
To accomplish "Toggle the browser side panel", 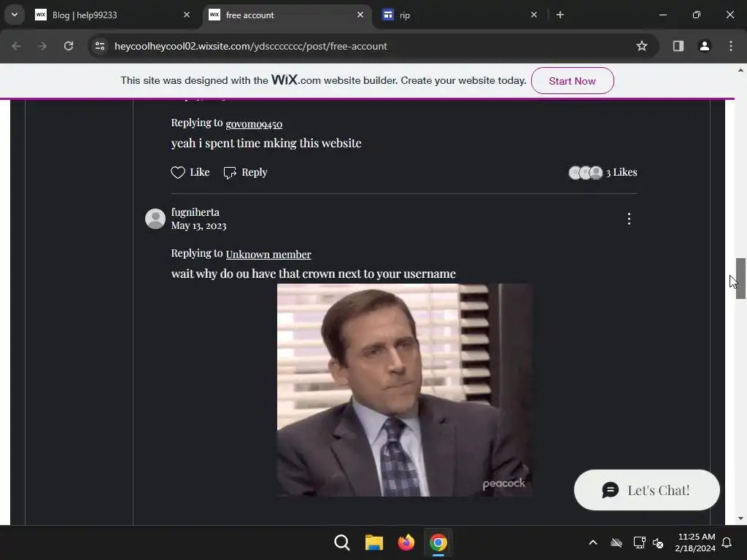I will pos(678,46).
